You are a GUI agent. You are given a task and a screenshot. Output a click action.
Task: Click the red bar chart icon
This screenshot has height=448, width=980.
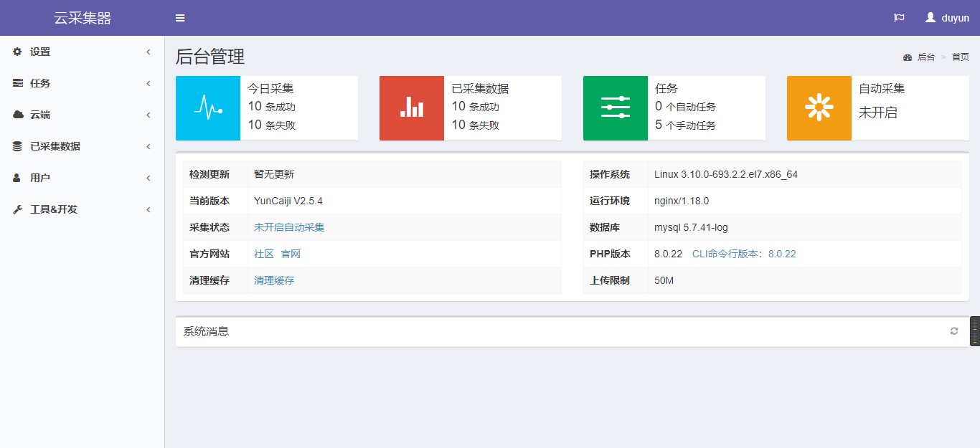tap(412, 108)
